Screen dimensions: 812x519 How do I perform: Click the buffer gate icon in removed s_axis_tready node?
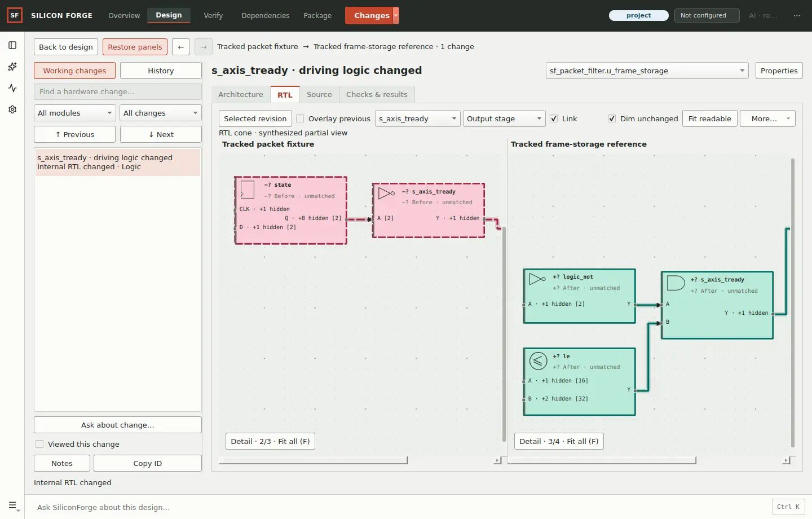click(386, 193)
